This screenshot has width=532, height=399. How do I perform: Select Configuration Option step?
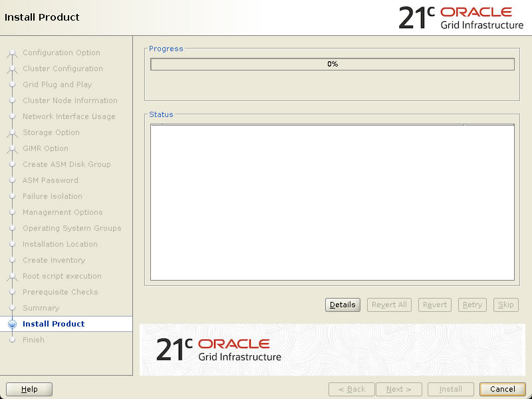[61, 53]
